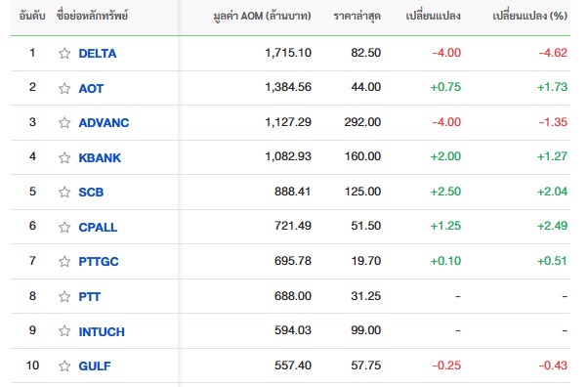Go to the KBANK symbol link
This screenshot has height=387, width=588.
pos(100,158)
